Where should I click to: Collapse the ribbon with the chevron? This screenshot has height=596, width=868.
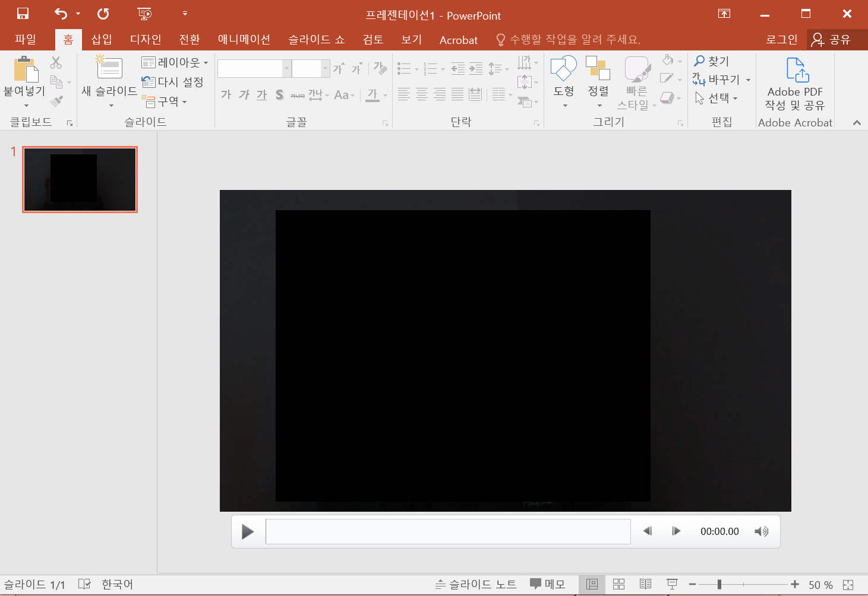pyautogui.click(x=857, y=122)
